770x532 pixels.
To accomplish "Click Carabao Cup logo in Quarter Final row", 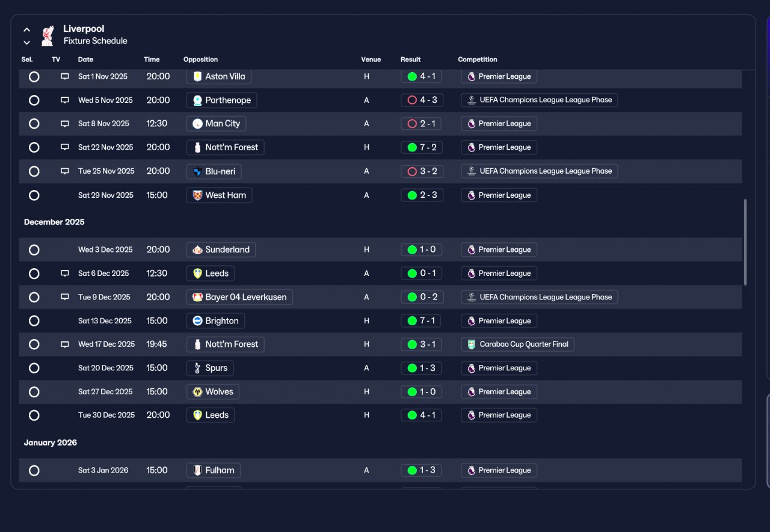I will pos(472,344).
